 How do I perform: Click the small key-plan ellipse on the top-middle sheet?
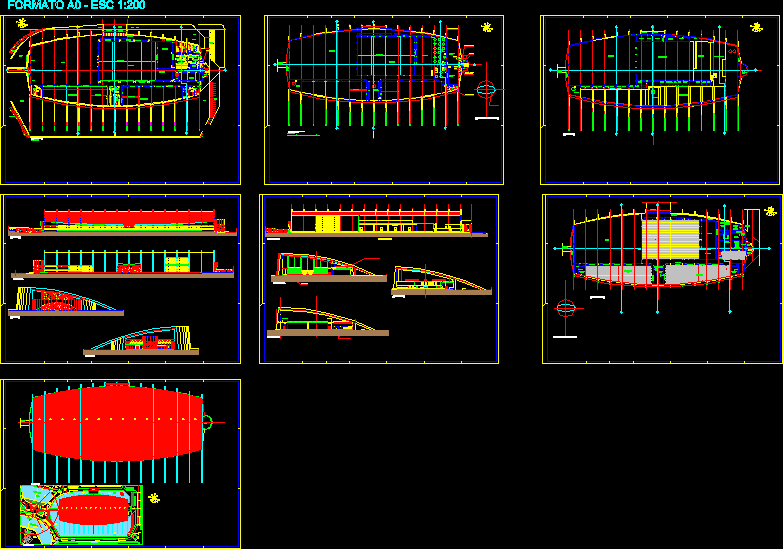[487, 90]
